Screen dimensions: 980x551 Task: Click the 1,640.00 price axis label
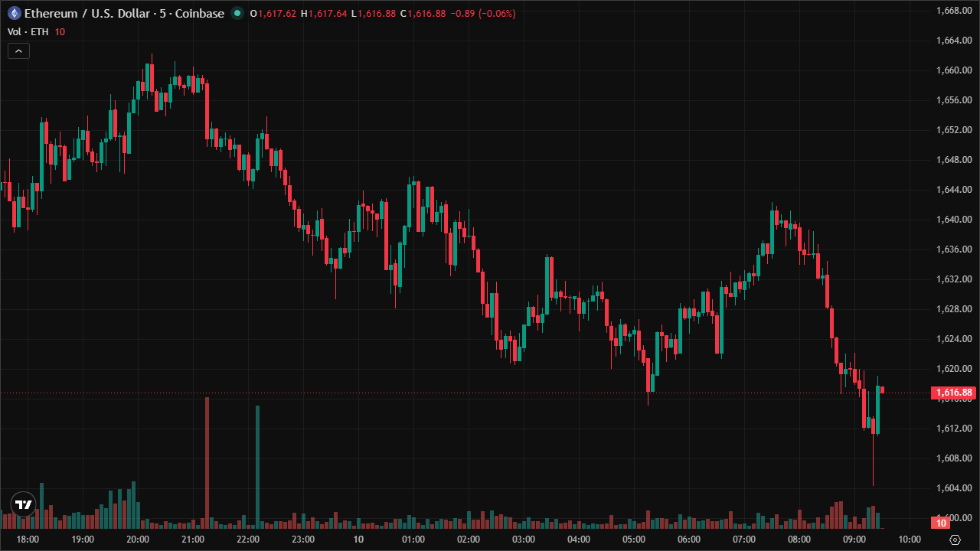[954, 220]
